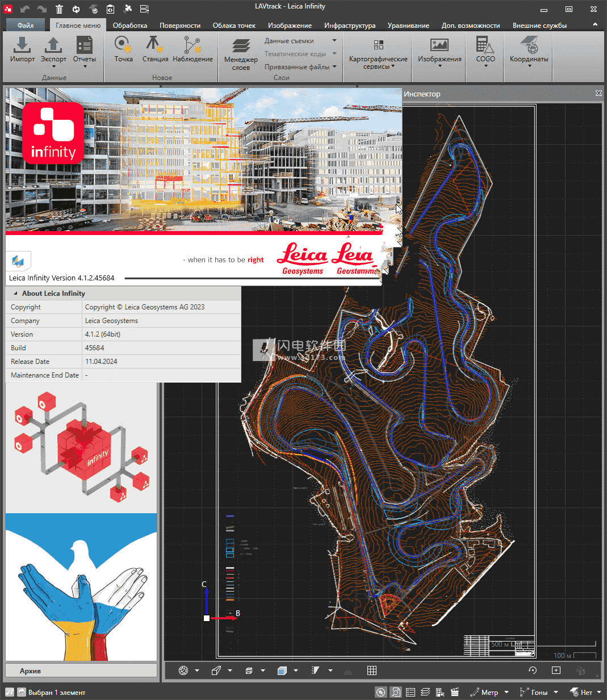The height and width of the screenshot is (700, 607).
Task: Click the Redo arrow in title bar
Action: [41, 9]
